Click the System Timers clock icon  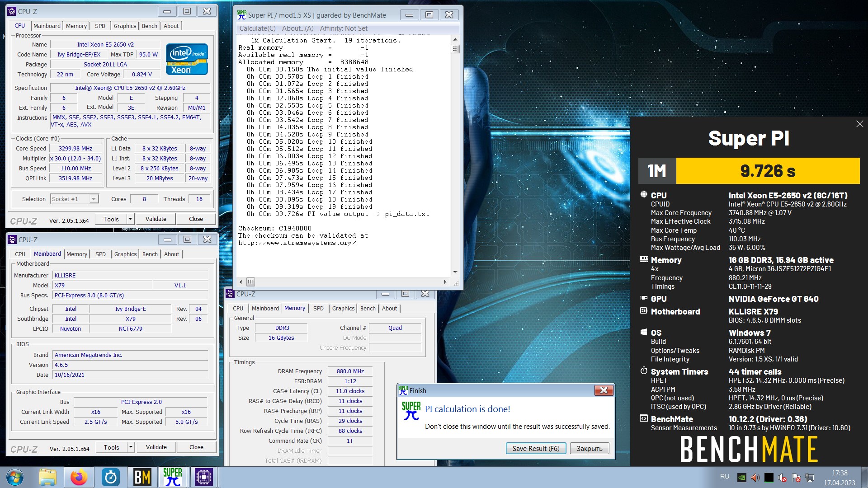644,371
